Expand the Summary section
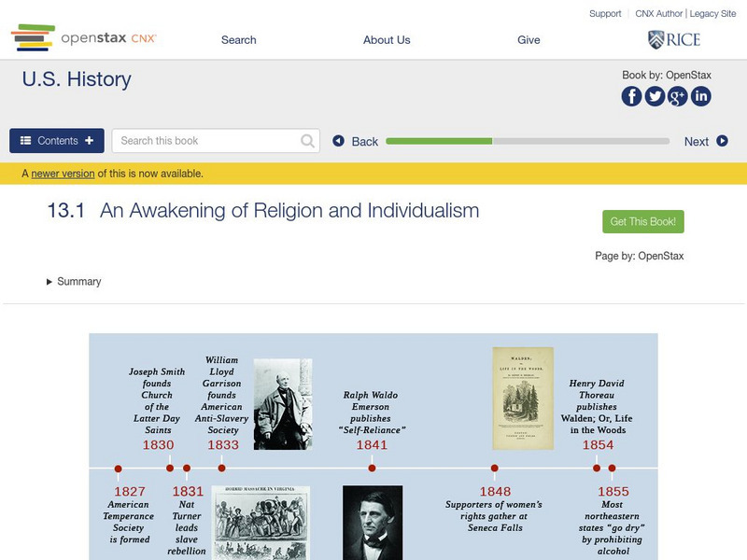Viewport: 747px width, 560px height. (x=74, y=282)
